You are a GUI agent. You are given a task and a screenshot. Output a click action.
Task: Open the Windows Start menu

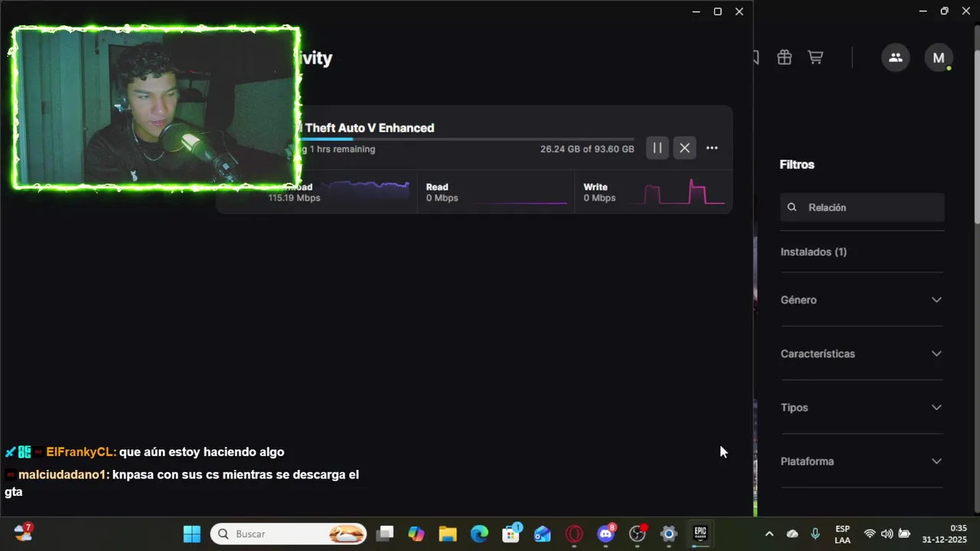191,533
